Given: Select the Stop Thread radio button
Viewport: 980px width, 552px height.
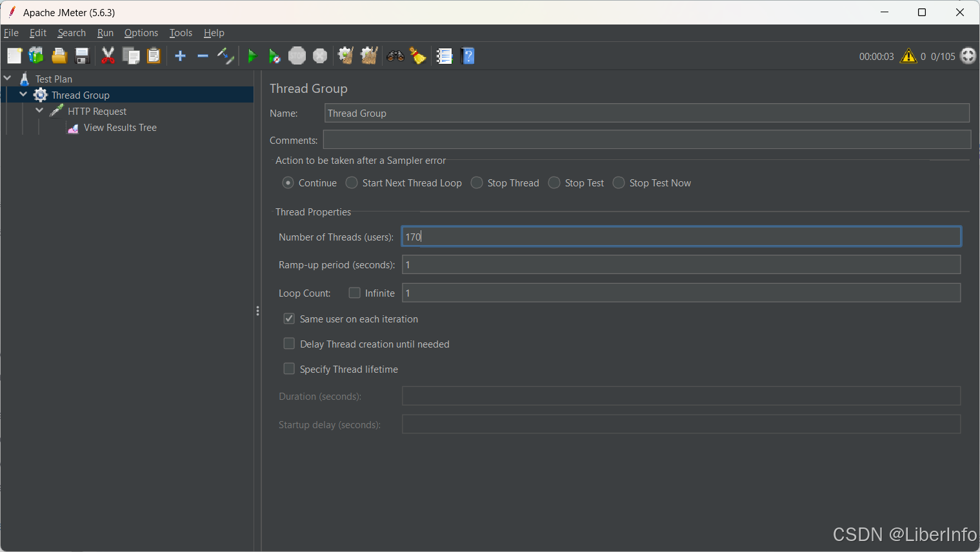Looking at the screenshot, I should 477,183.
